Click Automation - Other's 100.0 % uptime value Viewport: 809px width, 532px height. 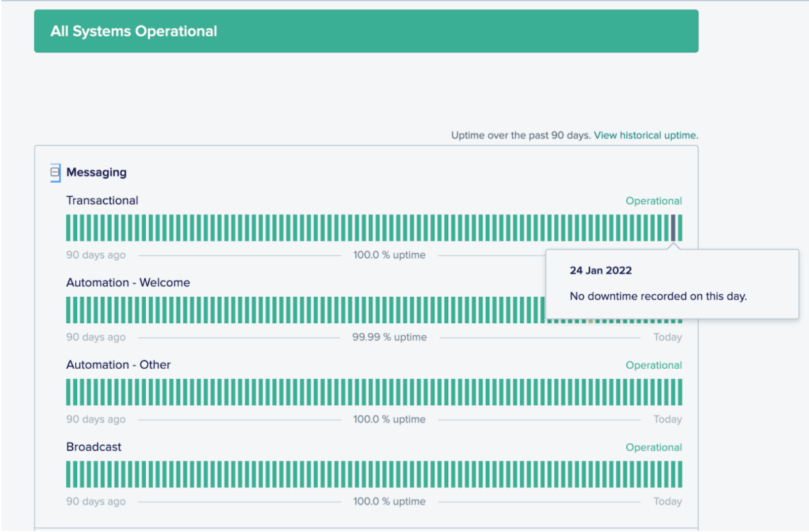390,419
